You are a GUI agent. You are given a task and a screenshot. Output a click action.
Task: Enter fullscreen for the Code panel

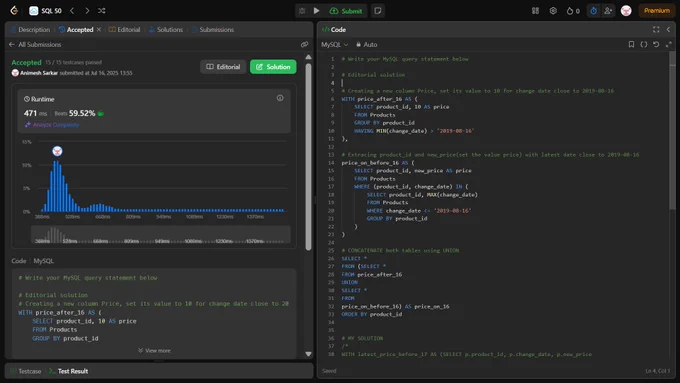point(656,29)
